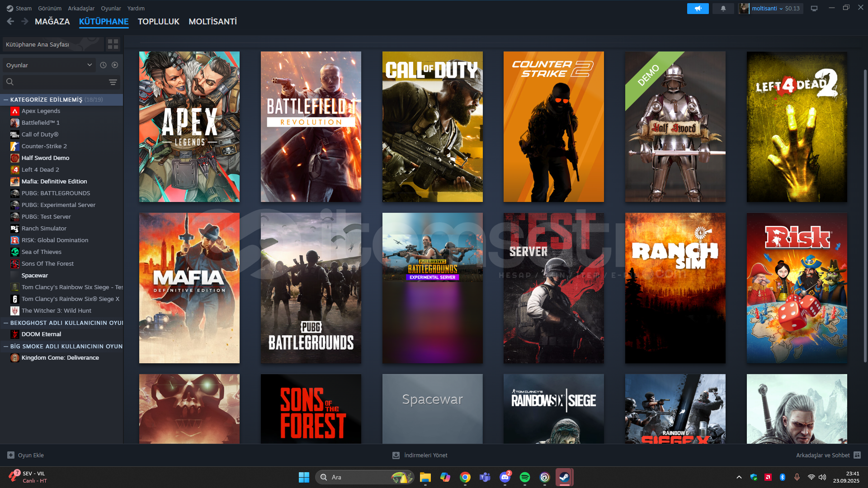868x488 pixels.
Task: Open the Oyunlar category dropdown
Action: (x=49, y=65)
